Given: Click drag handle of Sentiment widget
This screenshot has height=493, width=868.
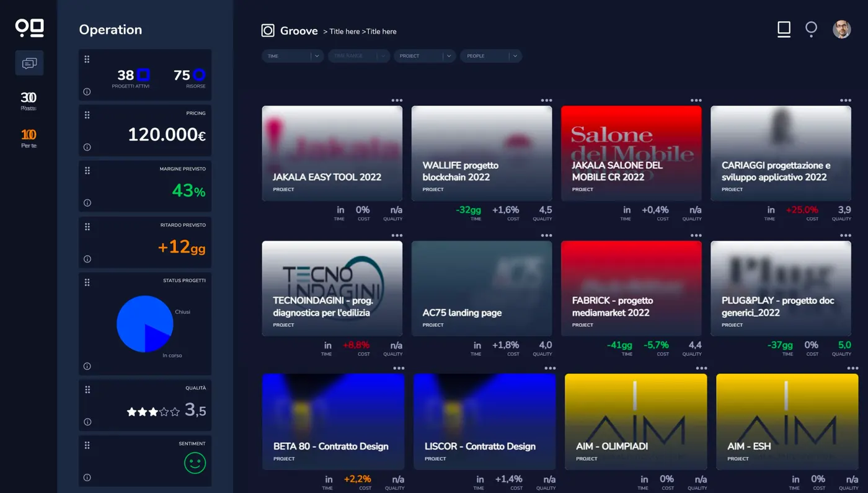Looking at the screenshot, I should [87, 445].
